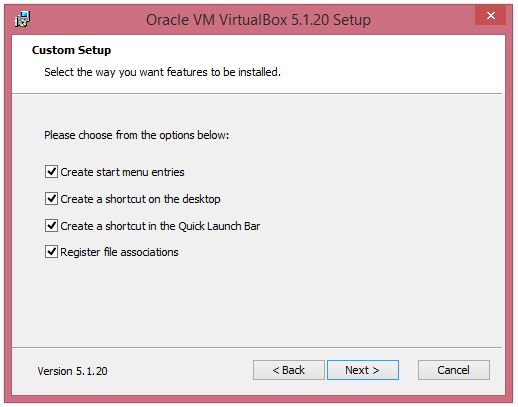Click the 'Please choose from the options below' text
This screenshot has height=407, width=518.
pyautogui.click(x=137, y=135)
